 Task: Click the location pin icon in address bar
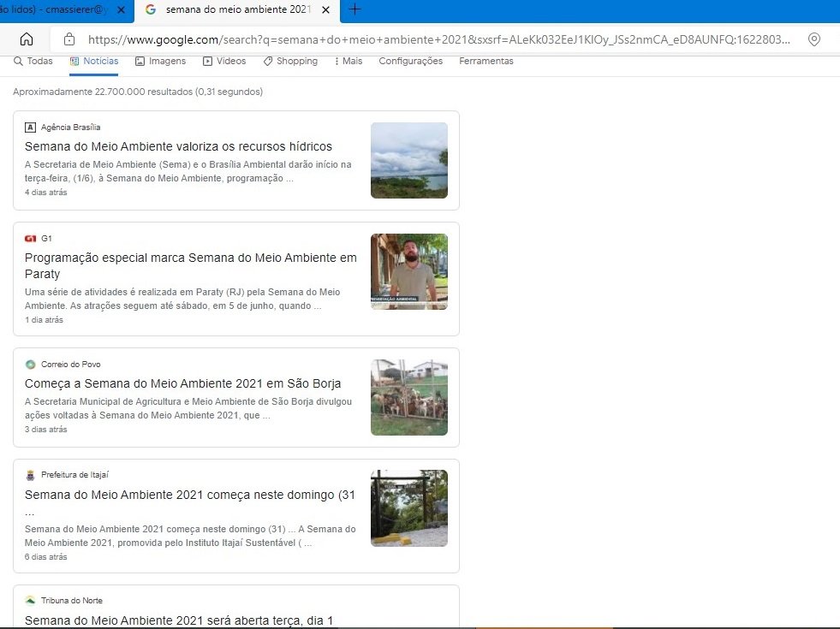[814, 39]
